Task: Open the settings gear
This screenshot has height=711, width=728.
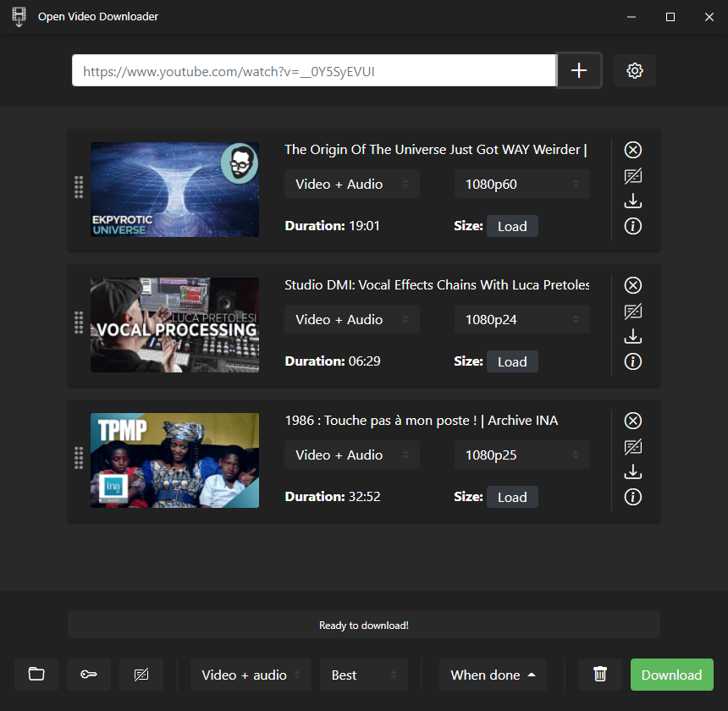Action: [x=634, y=70]
